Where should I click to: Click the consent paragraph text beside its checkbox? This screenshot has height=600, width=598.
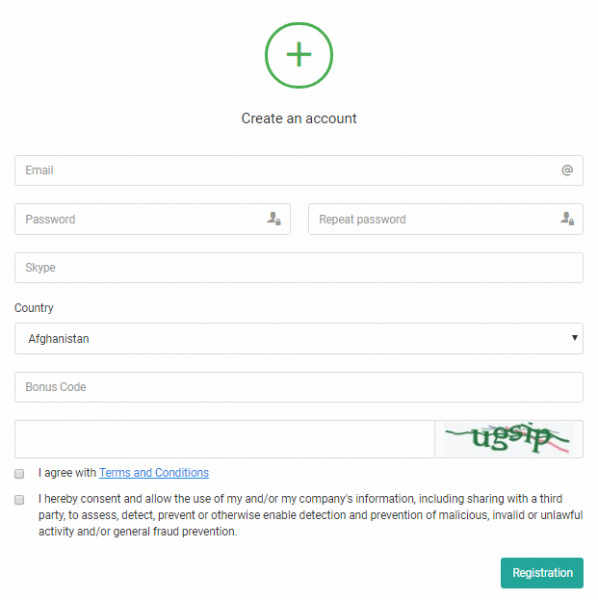coord(310,515)
